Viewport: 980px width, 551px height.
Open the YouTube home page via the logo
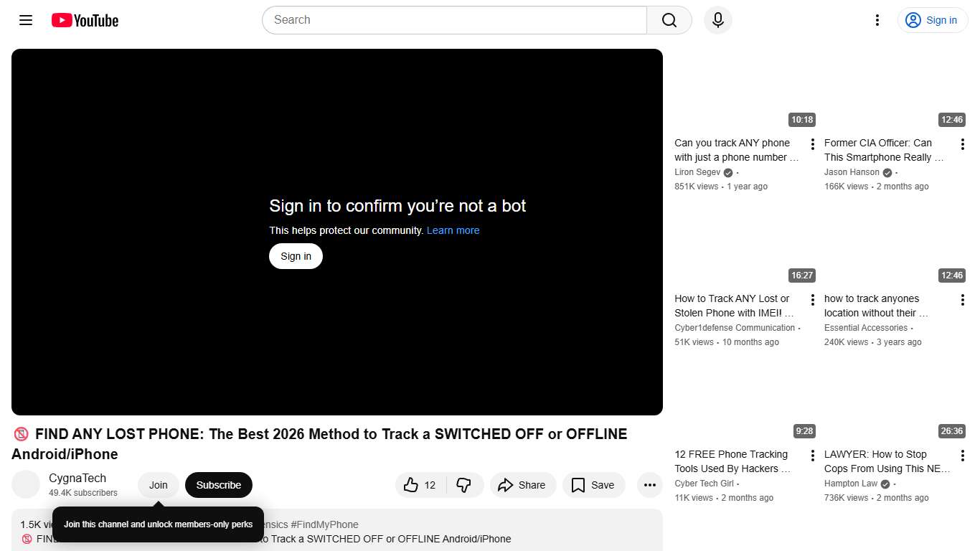point(84,20)
